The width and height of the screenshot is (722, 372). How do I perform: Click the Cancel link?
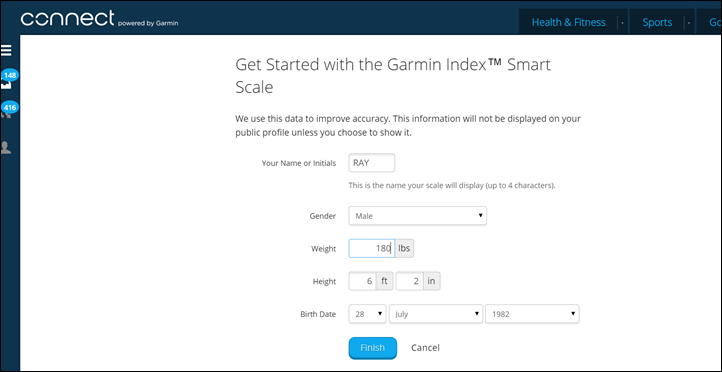pos(425,348)
